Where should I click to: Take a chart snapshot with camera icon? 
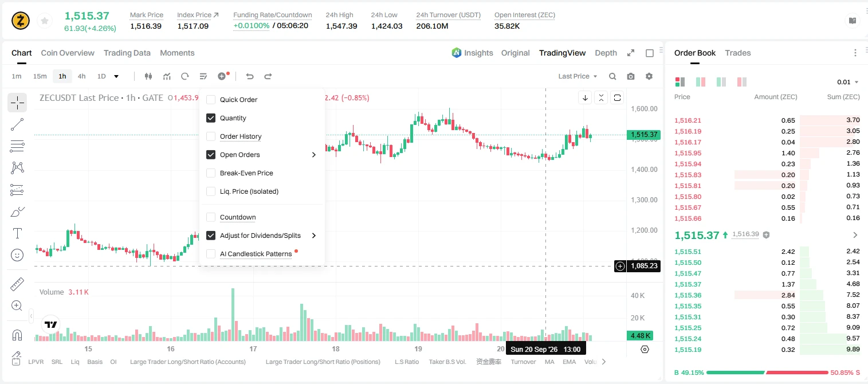point(631,76)
